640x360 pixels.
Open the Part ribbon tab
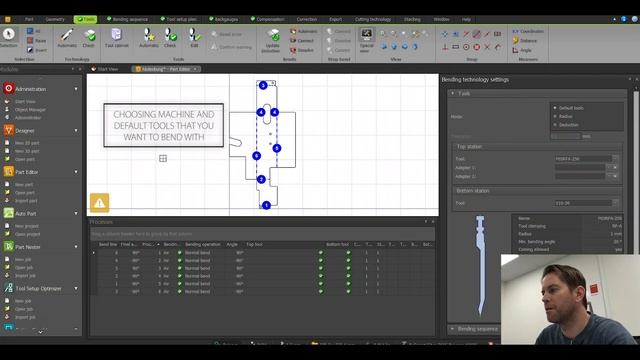coord(29,19)
